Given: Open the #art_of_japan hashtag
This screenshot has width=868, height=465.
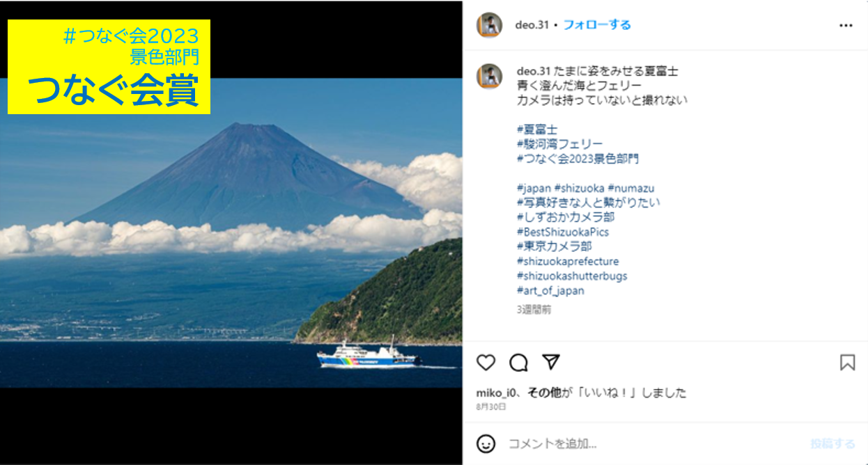Looking at the screenshot, I should (x=550, y=291).
